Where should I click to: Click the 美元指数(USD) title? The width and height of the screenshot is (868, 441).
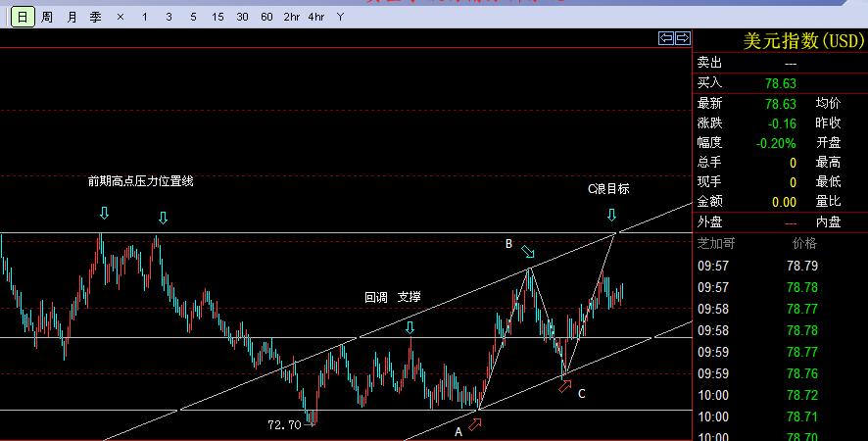coord(803,40)
